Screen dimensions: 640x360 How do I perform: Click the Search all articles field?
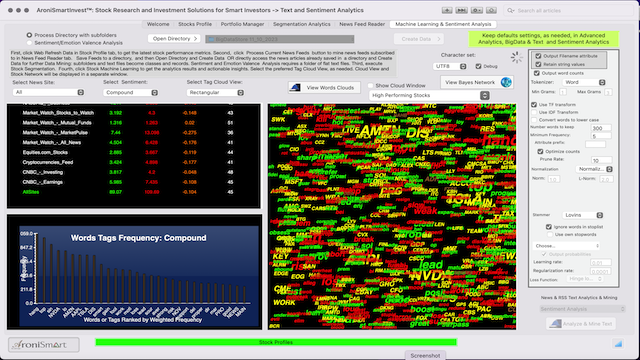pyautogui.click(x=569, y=11)
